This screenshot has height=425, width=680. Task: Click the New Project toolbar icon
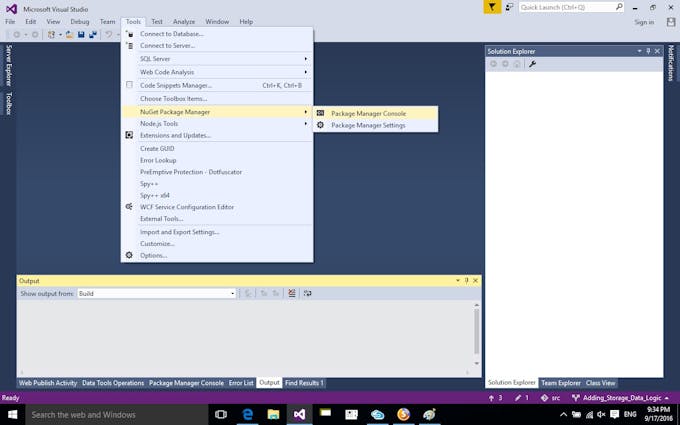click(52, 35)
